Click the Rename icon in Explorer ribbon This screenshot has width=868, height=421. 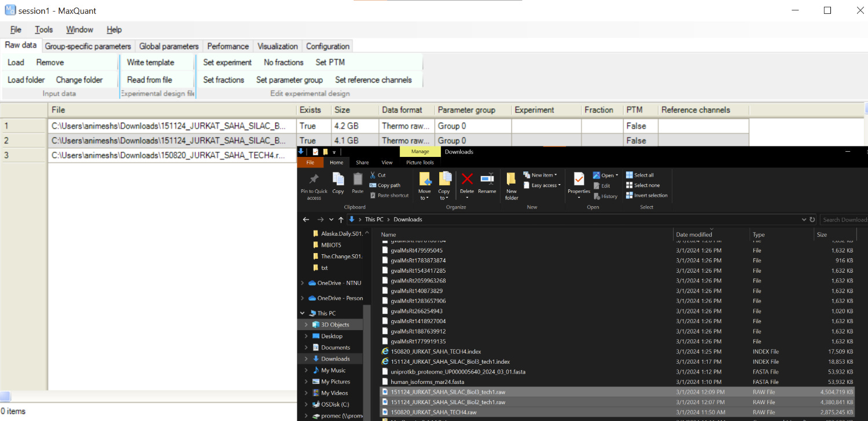point(487,179)
